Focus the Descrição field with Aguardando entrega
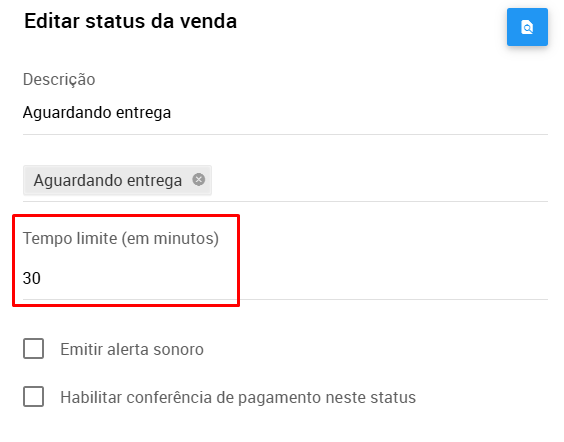This screenshot has height=442, width=564. [285, 113]
